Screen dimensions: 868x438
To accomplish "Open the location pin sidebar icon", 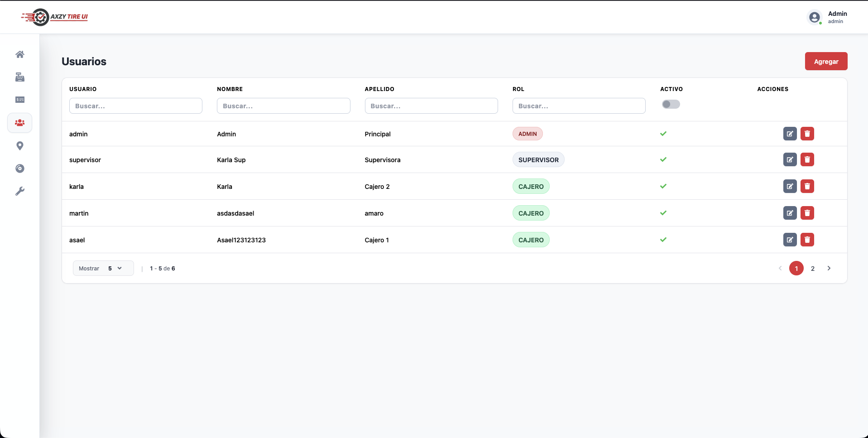I will [x=20, y=146].
